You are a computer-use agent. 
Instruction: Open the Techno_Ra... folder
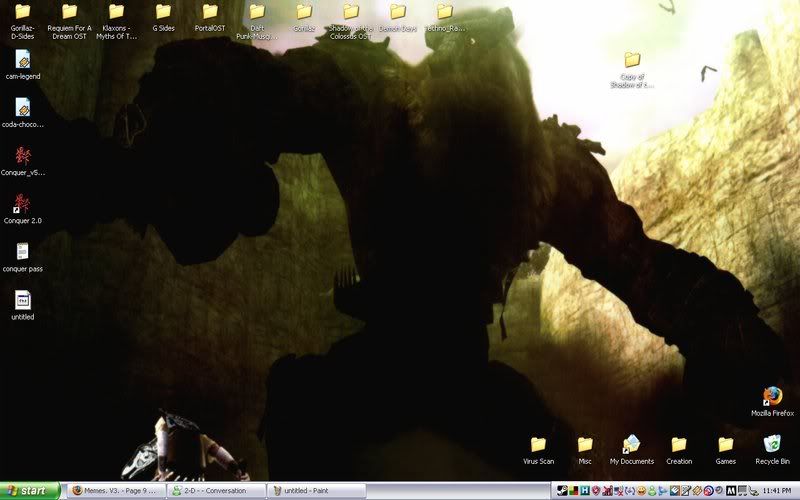(x=445, y=17)
